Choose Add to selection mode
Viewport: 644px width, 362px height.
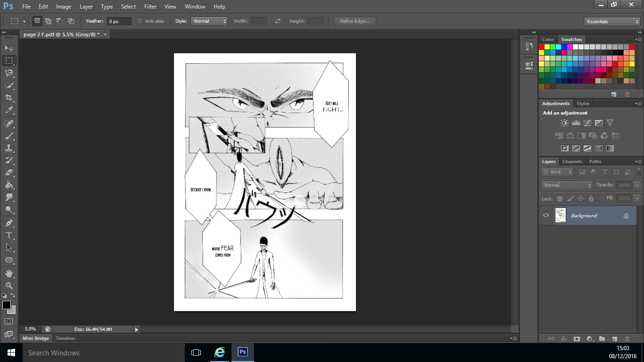point(48,21)
